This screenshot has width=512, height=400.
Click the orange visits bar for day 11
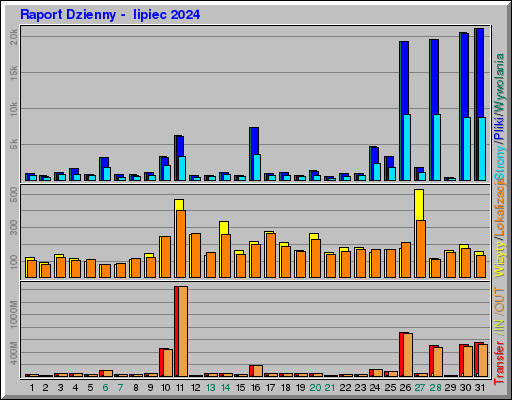click(181, 244)
